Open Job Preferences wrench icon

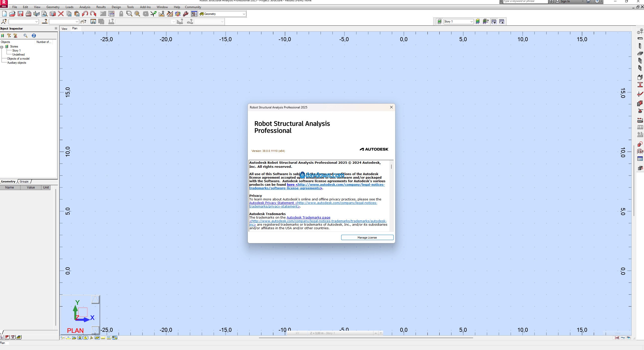186,14
